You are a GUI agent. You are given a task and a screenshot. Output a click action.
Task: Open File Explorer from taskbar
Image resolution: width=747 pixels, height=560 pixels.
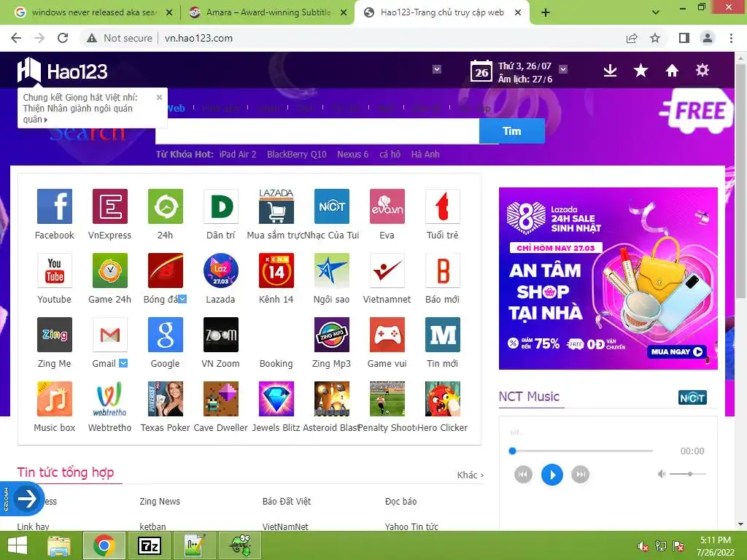tap(60, 545)
